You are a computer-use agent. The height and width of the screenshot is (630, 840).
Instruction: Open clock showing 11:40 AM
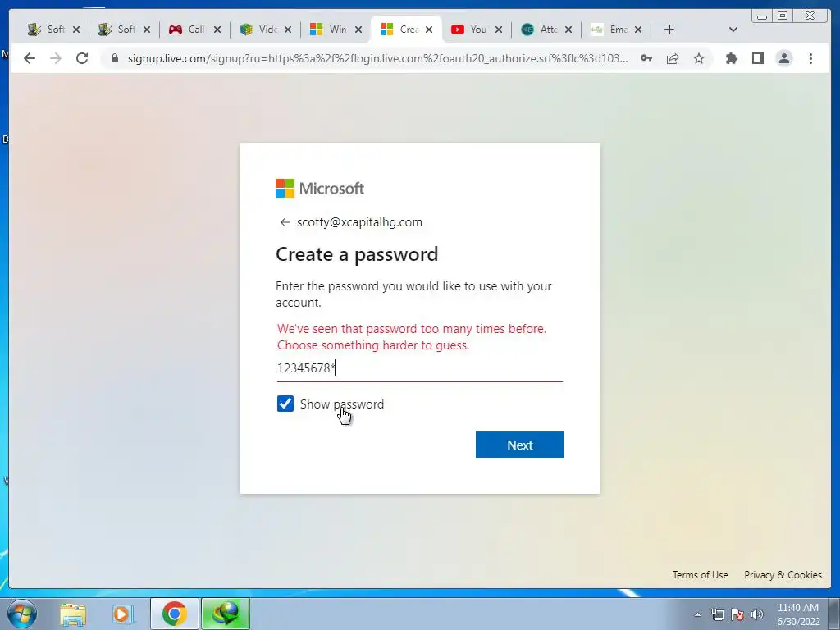click(798, 614)
